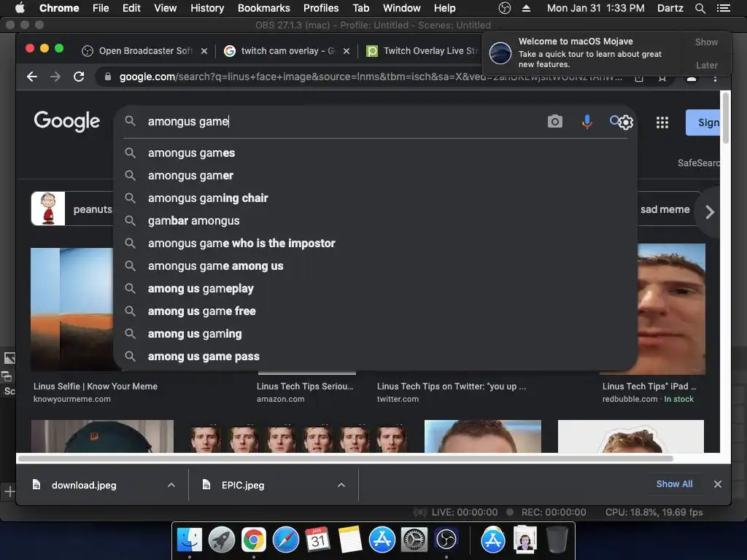Select suggestion 'amongus games'
747x560 pixels.
376,153
